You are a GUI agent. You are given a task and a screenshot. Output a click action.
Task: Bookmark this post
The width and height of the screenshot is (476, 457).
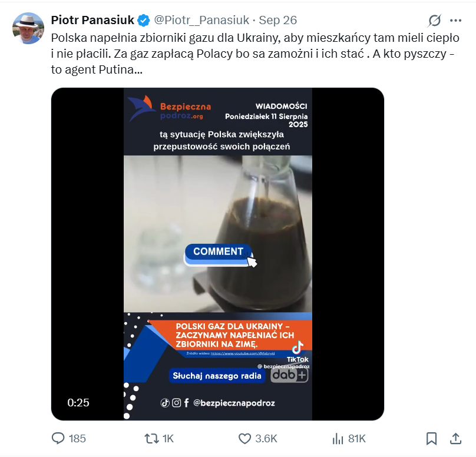[431, 439]
